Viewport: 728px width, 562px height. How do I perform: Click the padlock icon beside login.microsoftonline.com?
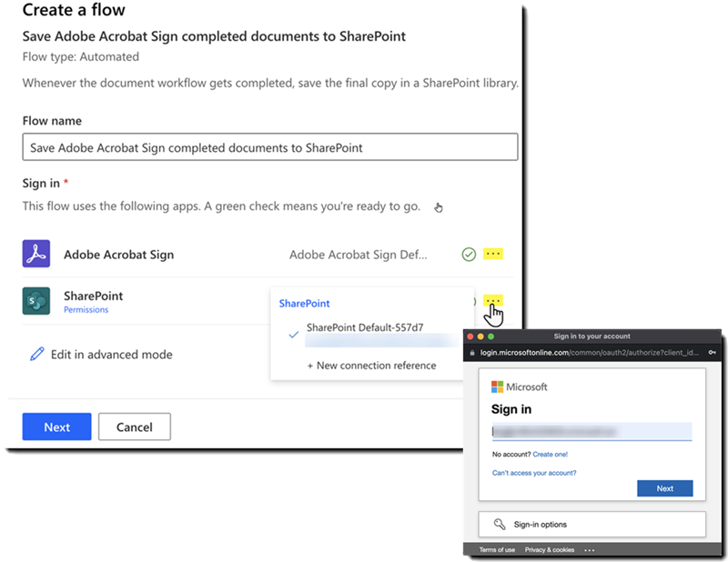pos(471,352)
